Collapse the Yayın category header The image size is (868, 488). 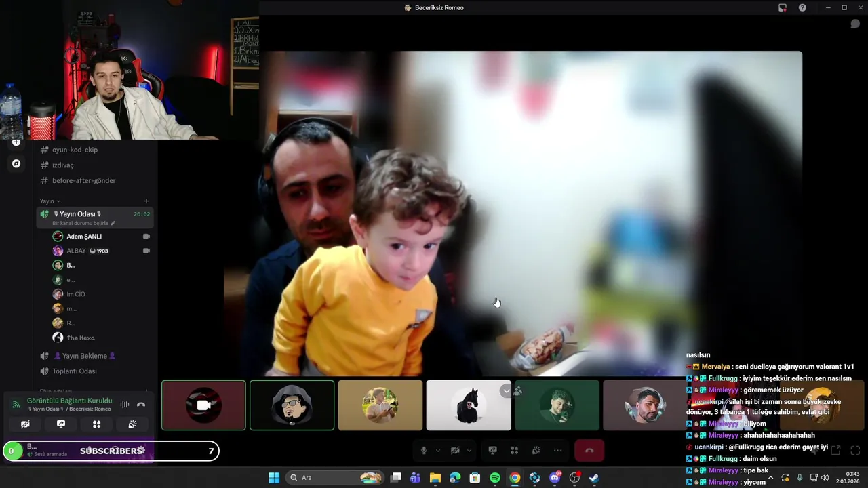tap(50, 201)
